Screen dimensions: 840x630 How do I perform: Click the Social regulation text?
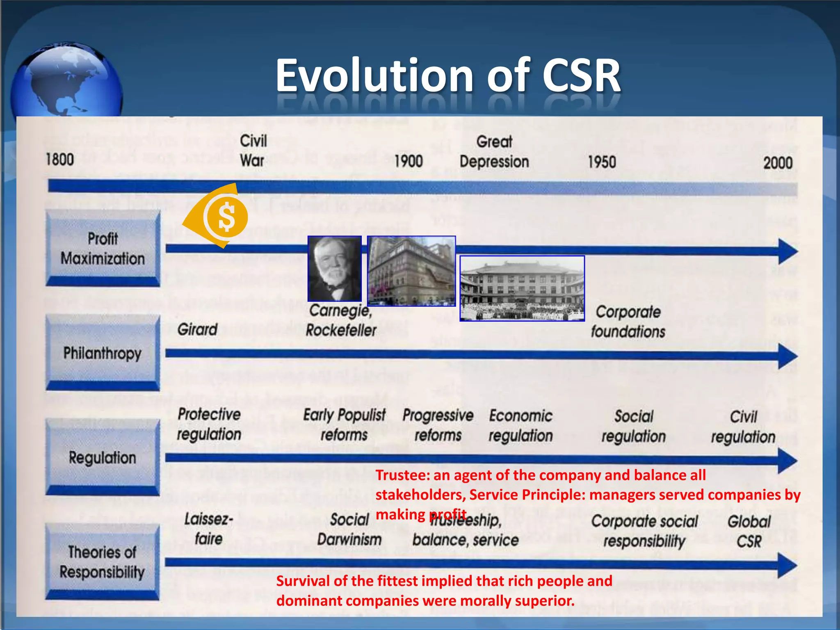634,427
